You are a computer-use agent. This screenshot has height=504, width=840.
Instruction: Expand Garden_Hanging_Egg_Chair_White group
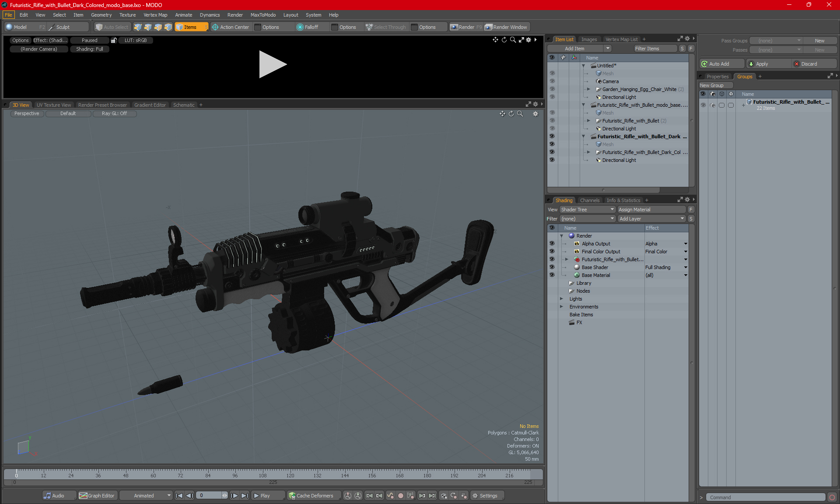pyautogui.click(x=589, y=89)
